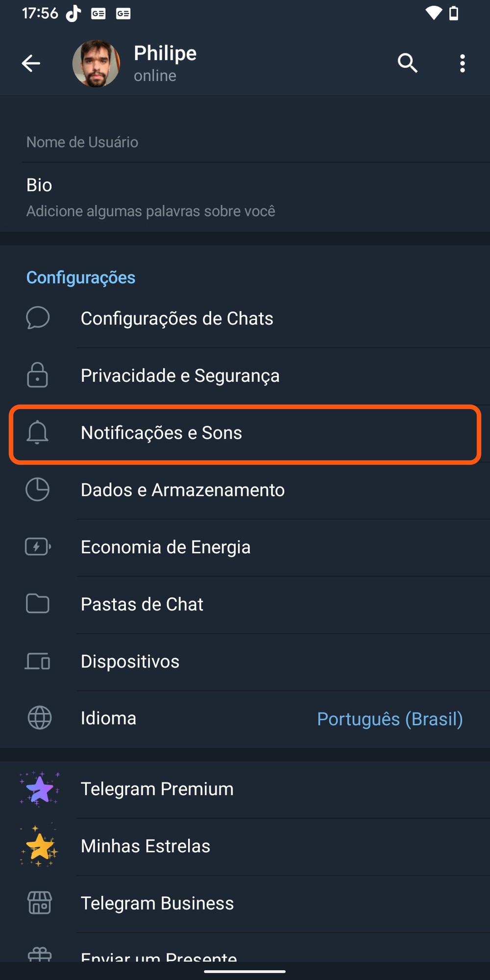Tap the chat folders icon

click(x=38, y=604)
